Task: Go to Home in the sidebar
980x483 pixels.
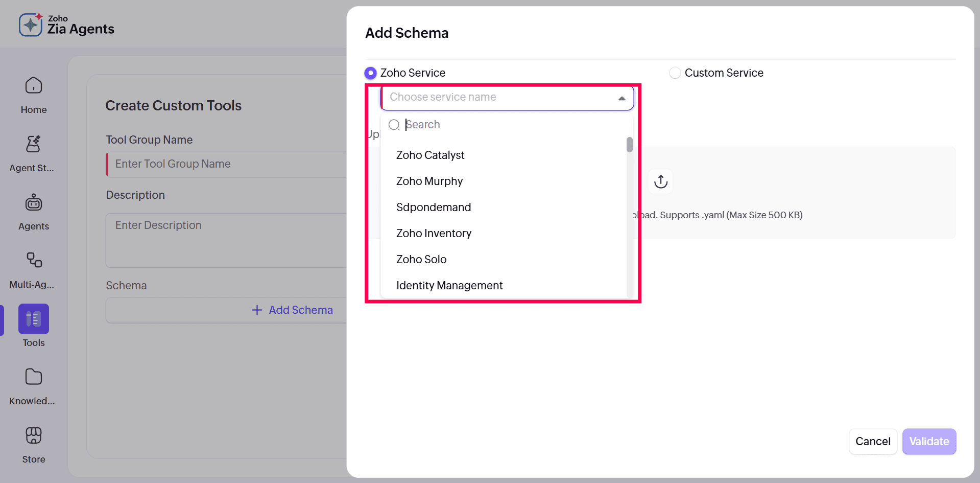Action: point(34,95)
